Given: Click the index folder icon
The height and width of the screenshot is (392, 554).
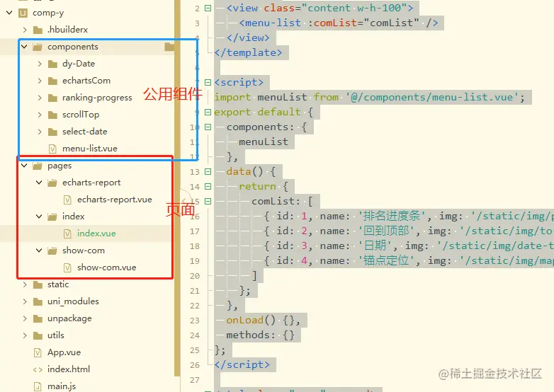Looking at the screenshot, I should (52, 217).
